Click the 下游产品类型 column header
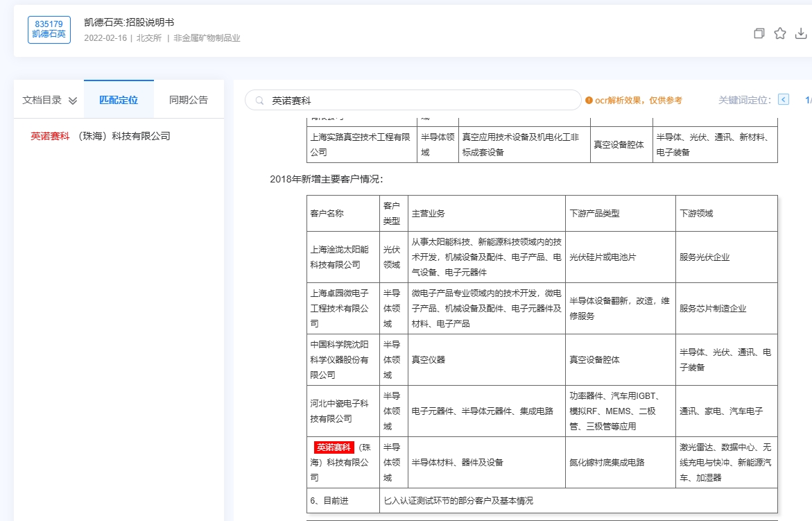Screen dimensions: 812x521 621,214
